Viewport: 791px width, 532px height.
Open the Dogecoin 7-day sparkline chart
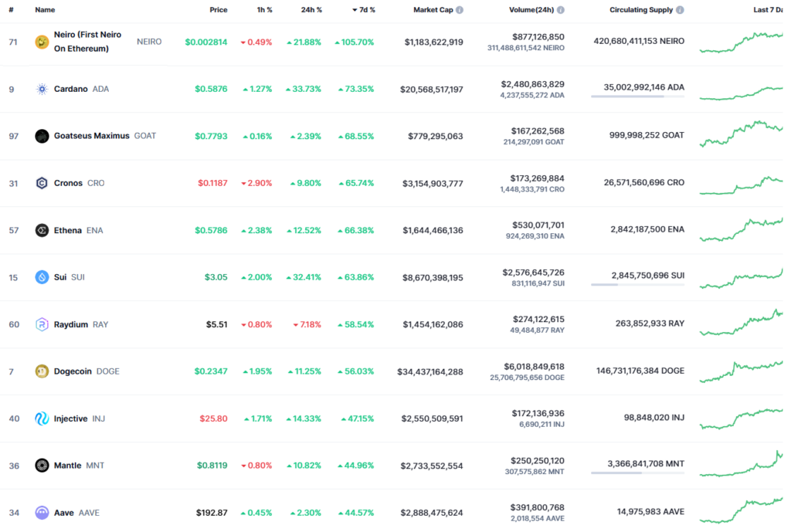pos(741,371)
